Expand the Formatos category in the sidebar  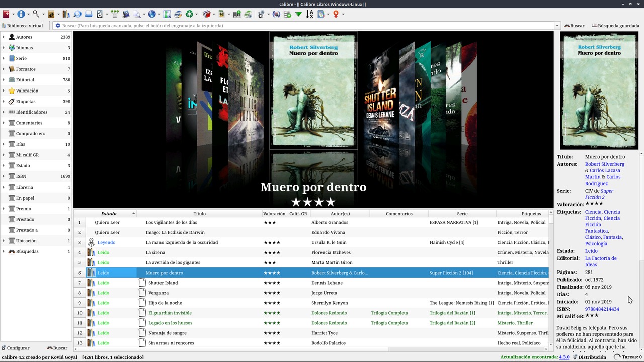4,69
